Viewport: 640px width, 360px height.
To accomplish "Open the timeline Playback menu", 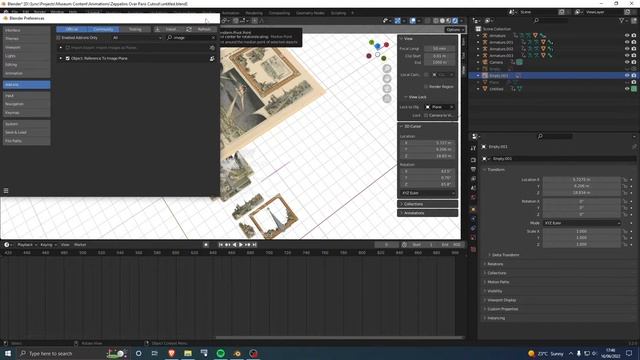I will click(x=27, y=244).
